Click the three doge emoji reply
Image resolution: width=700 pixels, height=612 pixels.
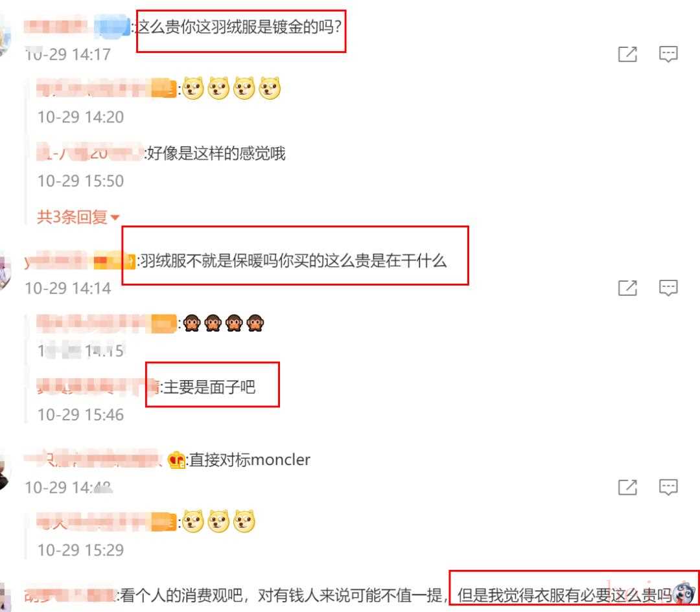click(x=219, y=521)
